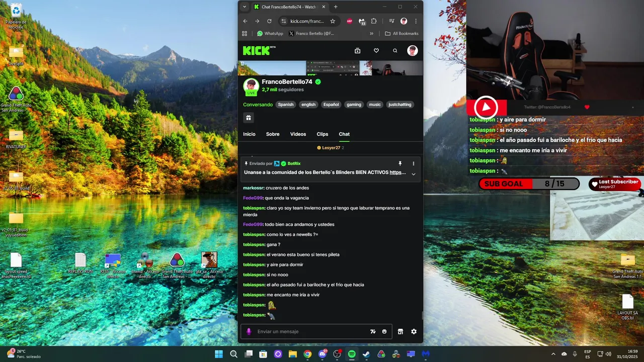
Task: Open Kick user avatar menu in header
Action: [x=412, y=50]
